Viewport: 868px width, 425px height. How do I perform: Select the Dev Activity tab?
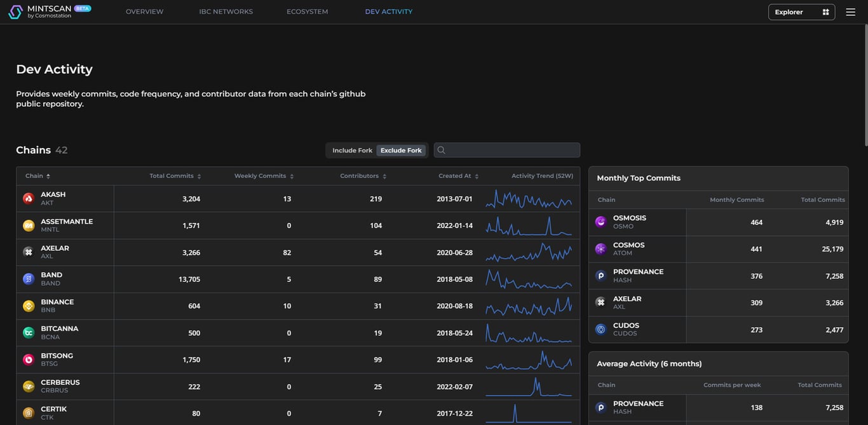click(x=389, y=11)
